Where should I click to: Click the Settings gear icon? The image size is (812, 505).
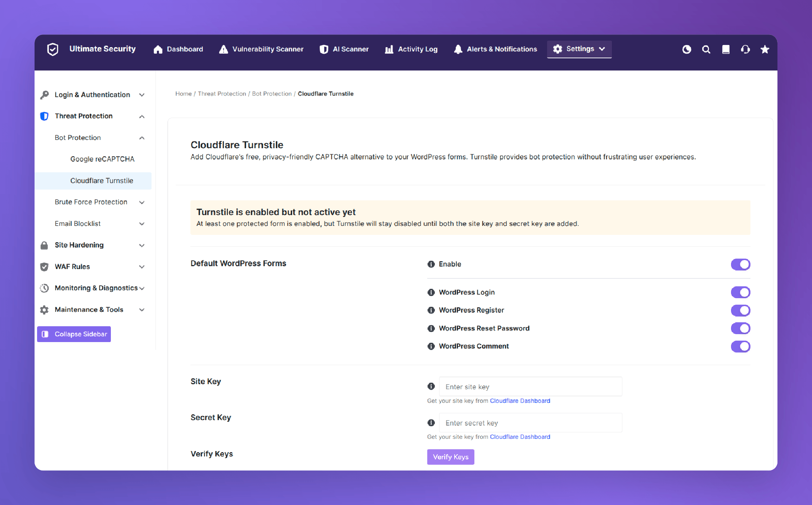tap(558, 49)
